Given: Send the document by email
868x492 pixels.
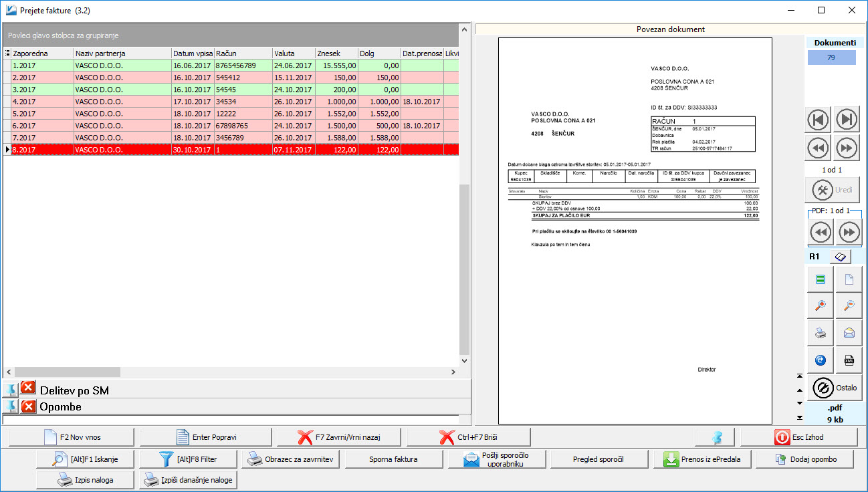Looking at the screenshot, I should click(x=849, y=333).
